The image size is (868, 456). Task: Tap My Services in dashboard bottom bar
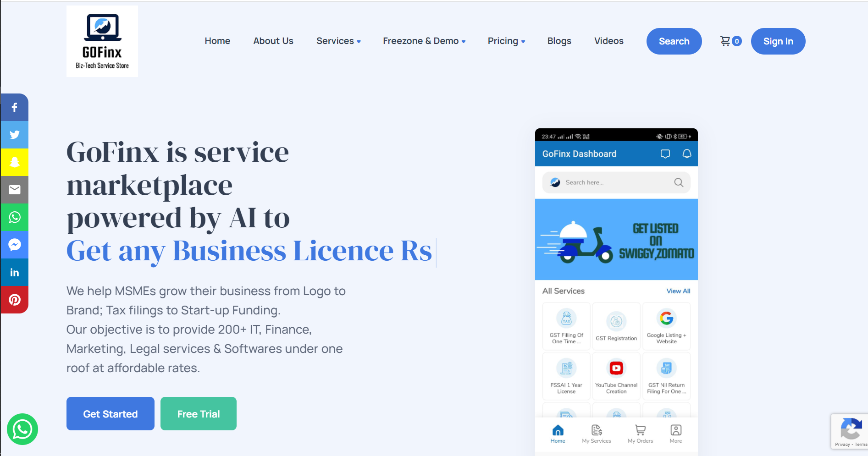(x=597, y=434)
